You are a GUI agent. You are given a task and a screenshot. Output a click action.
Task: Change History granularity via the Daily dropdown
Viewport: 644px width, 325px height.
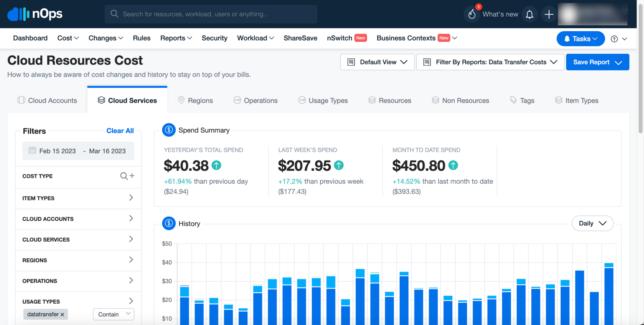click(592, 223)
